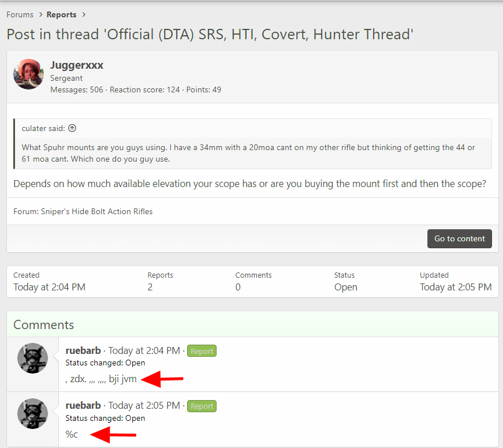Open the Juggerxxx username profile link
The width and height of the screenshot is (503, 448).
point(77,65)
